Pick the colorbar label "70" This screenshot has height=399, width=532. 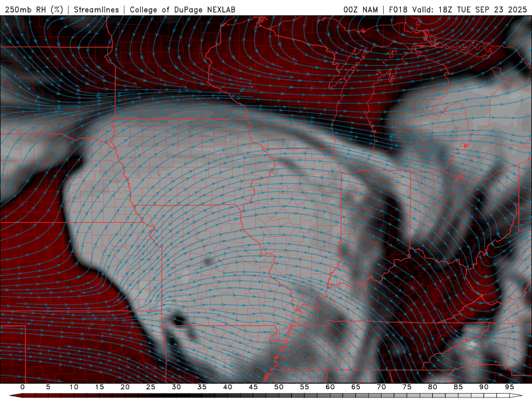[x=381, y=387]
